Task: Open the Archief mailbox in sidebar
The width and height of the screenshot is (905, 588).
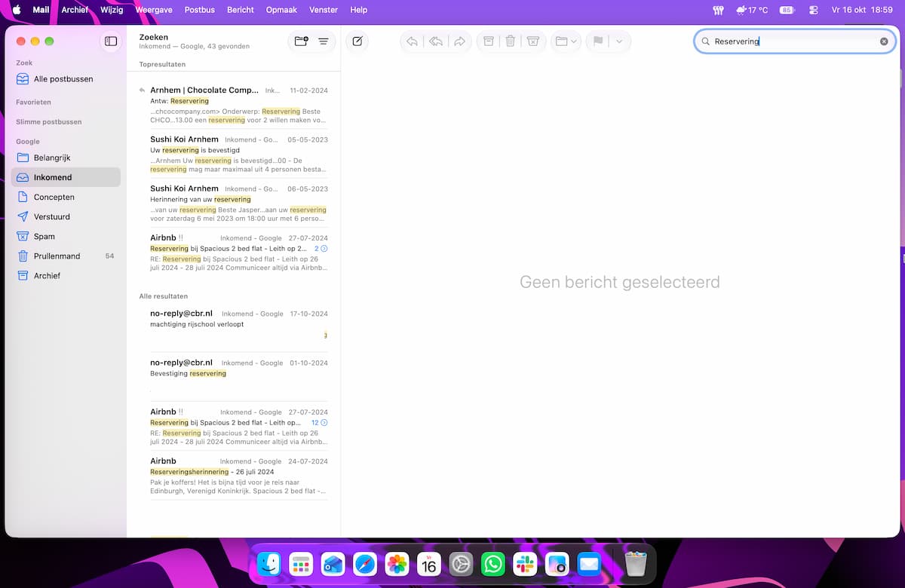Action: pyautogui.click(x=66, y=275)
